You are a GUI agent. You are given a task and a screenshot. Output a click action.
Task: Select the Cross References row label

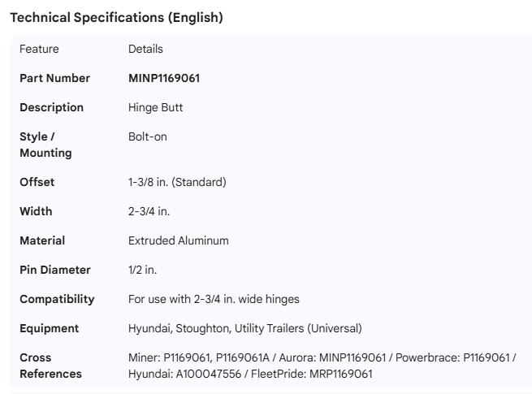click(50, 366)
